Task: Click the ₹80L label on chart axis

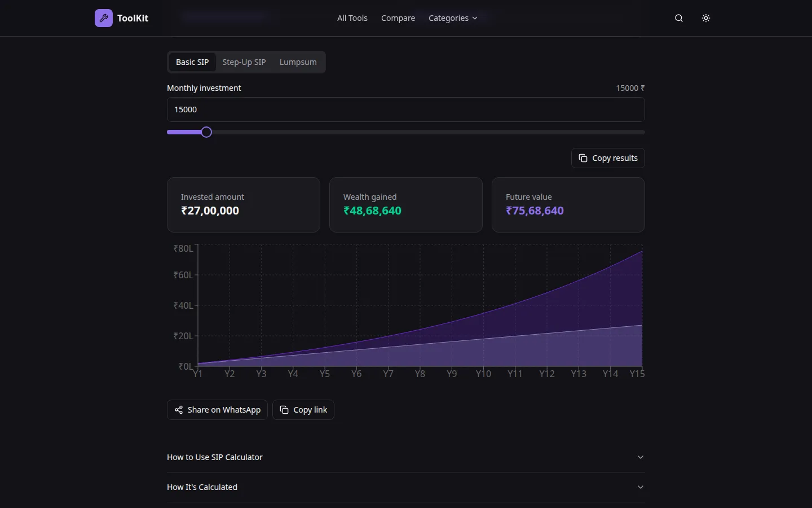Action: click(x=183, y=248)
